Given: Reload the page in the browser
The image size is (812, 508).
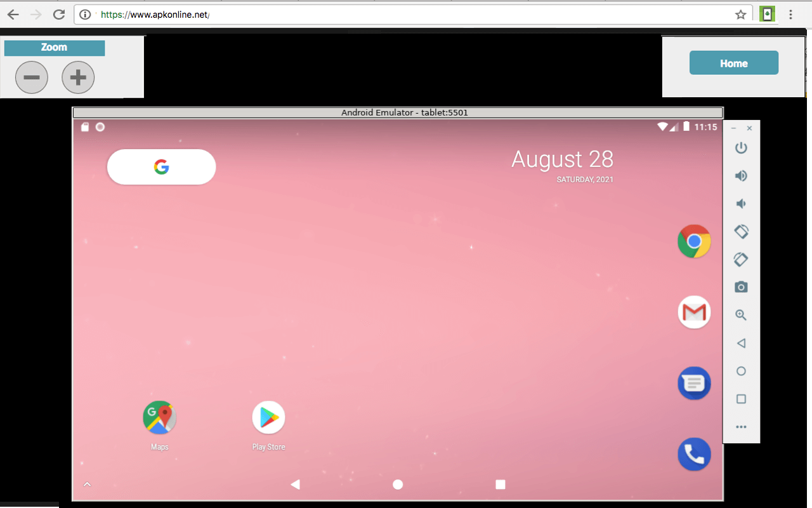Looking at the screenshot, I should tap(59, 15).
